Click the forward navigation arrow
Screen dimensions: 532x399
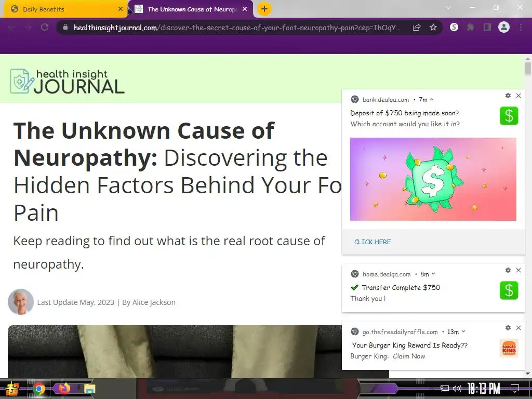tap(28, 28)
